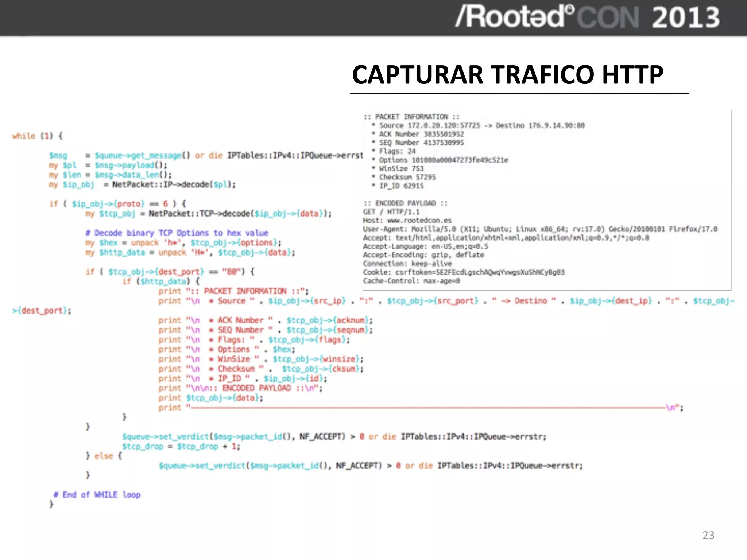747x560 pixels.
Task: Select the dest_port == "80" condition line
Action: coord(170,272)
